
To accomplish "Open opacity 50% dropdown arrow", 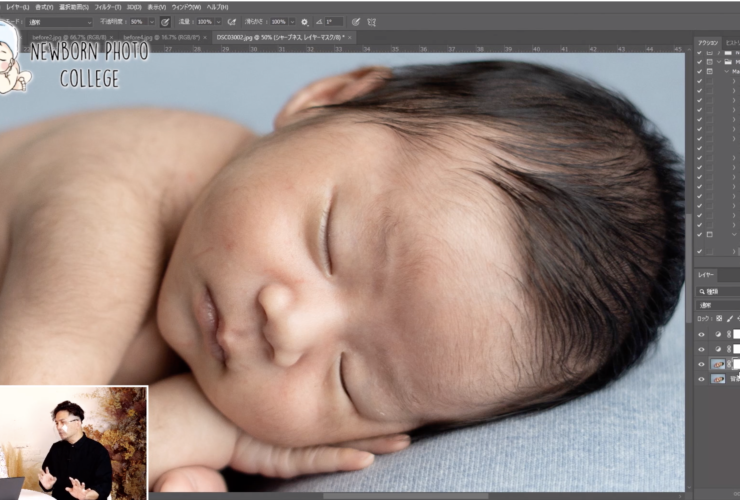I will (151, 22).
